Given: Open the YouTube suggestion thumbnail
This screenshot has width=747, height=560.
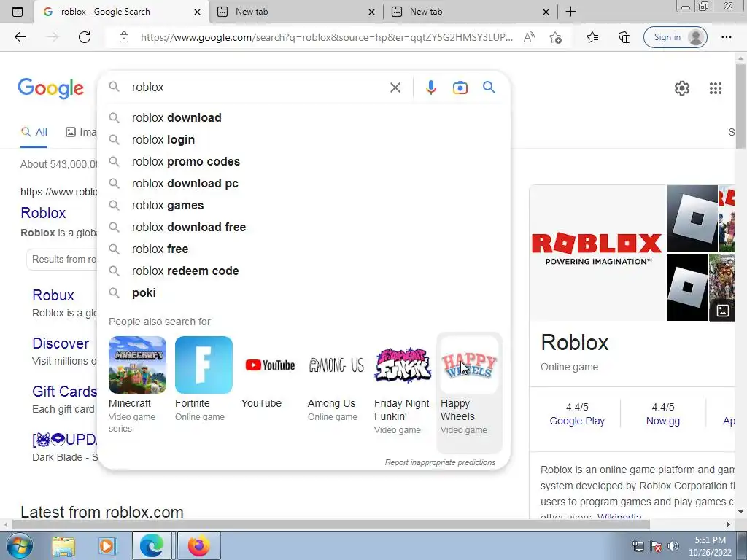Looking at the screenshot, I should 270,365.
